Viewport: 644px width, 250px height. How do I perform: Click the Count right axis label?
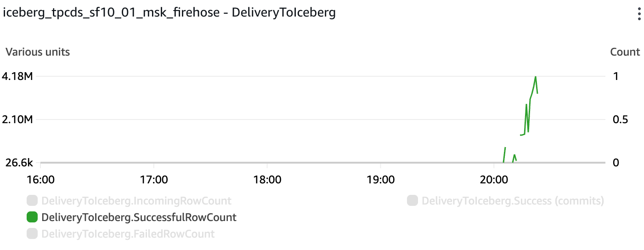625,52
